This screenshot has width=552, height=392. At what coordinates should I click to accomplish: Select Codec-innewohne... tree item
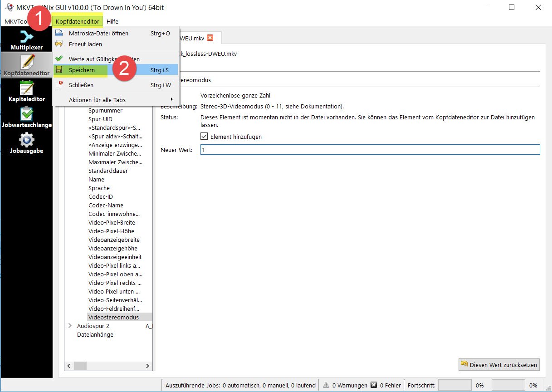coord(114,214)
